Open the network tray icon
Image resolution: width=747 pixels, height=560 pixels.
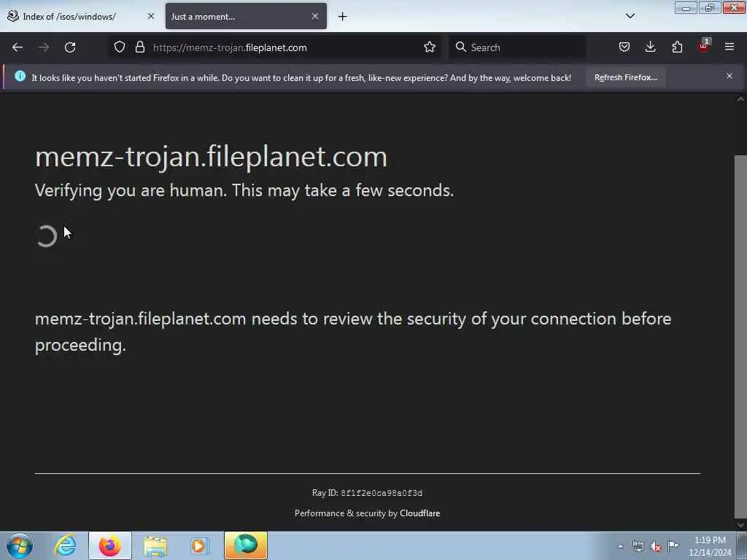(638, 546)
